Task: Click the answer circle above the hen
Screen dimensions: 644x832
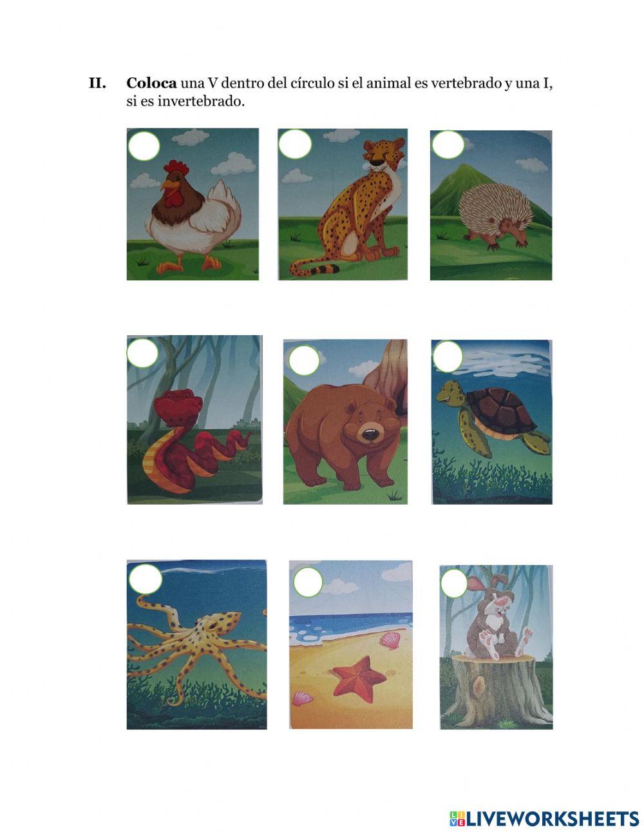Action: click(144, 145)
